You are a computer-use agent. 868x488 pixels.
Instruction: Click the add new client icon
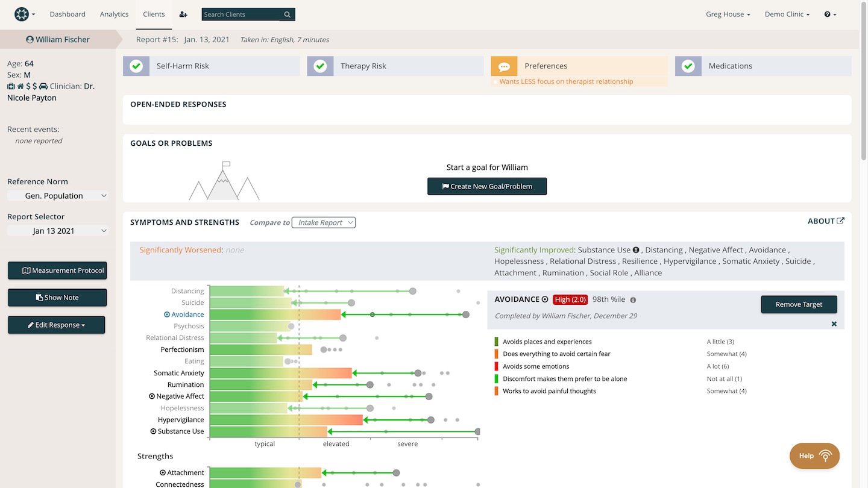click(x=183, y=14)
